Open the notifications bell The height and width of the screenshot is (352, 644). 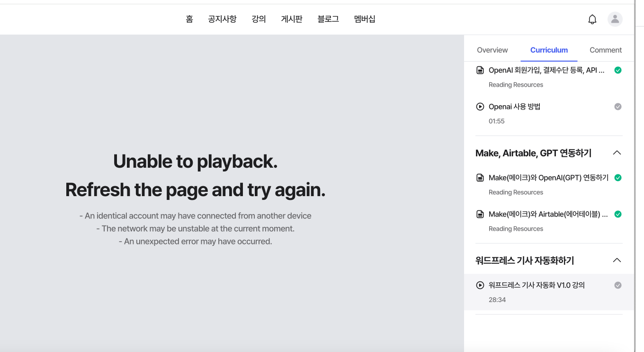tap(592, 19)
